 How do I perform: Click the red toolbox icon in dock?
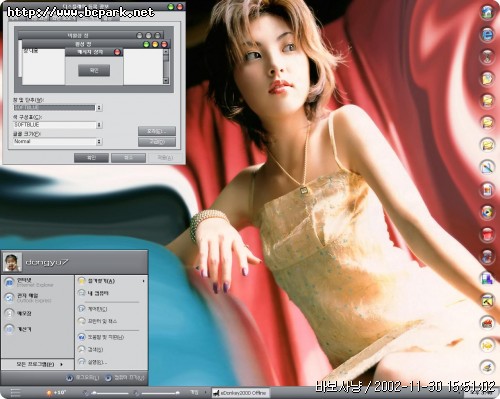[487, 323]
